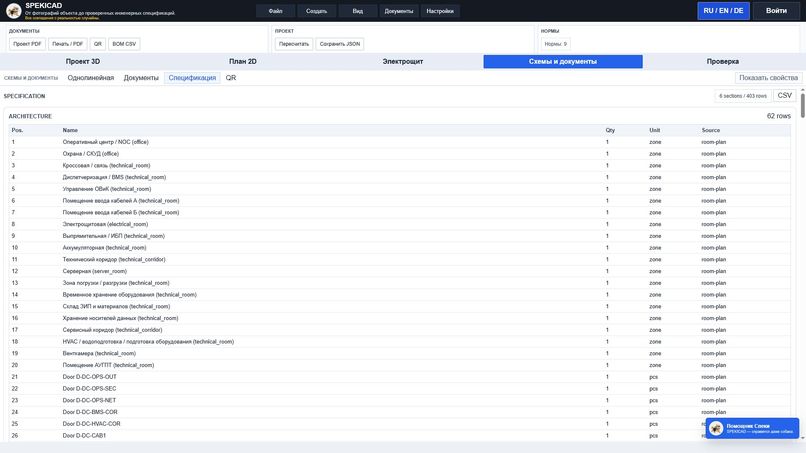Image resolution: width=806 pixels, height=453 pixels.
Task: Select row Серверная (server_room)
Action: pyautogui.click(x=399, y=271)
